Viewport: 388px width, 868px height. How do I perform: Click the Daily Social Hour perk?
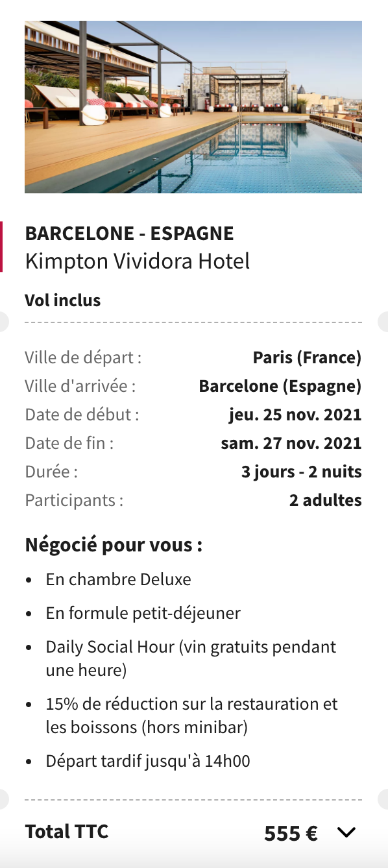(191, 658)
